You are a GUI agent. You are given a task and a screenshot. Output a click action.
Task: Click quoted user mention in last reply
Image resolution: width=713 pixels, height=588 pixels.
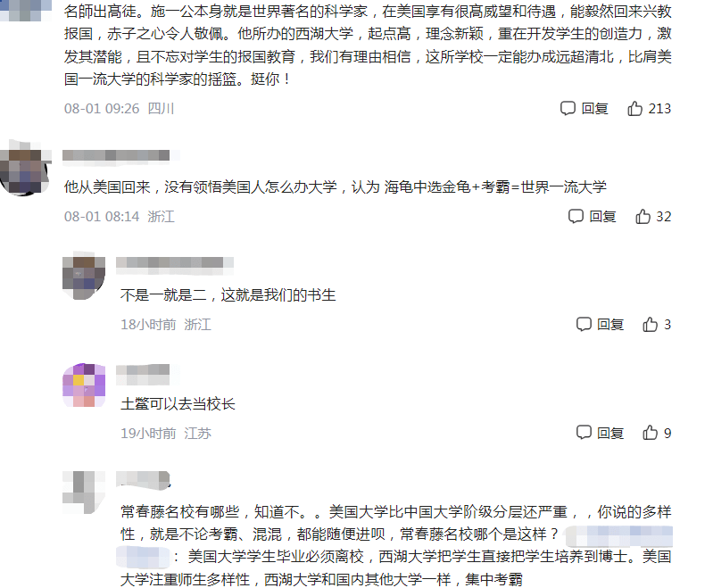click(x=619, y=536)
